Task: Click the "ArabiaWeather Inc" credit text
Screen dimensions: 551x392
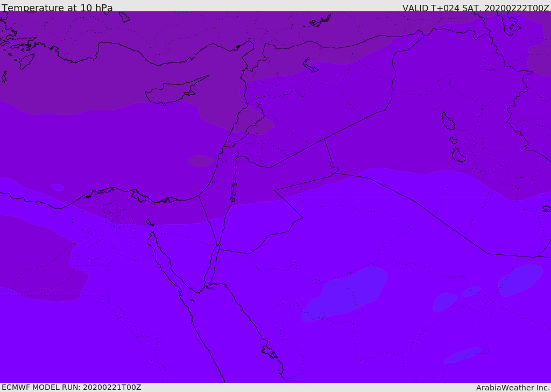Action: 512,388
